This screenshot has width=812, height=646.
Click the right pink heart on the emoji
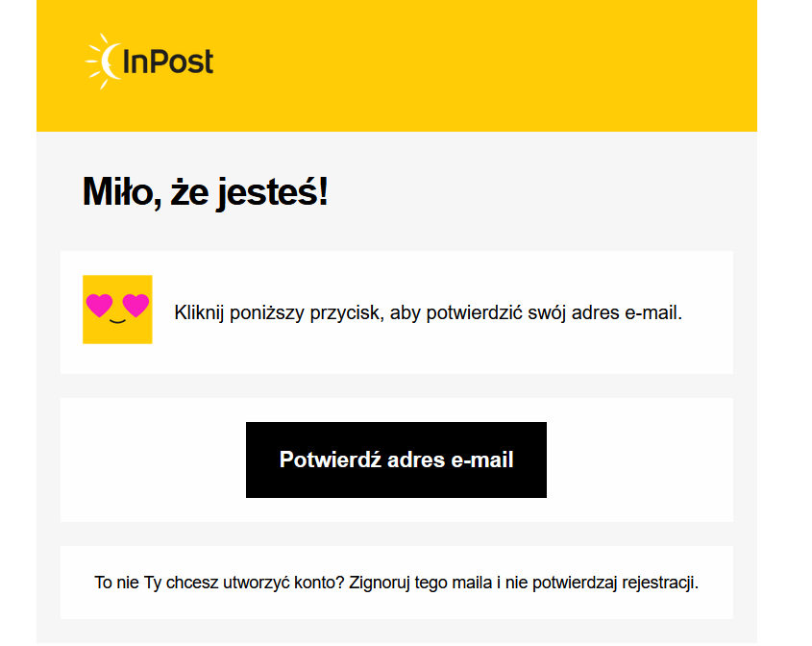135,306
